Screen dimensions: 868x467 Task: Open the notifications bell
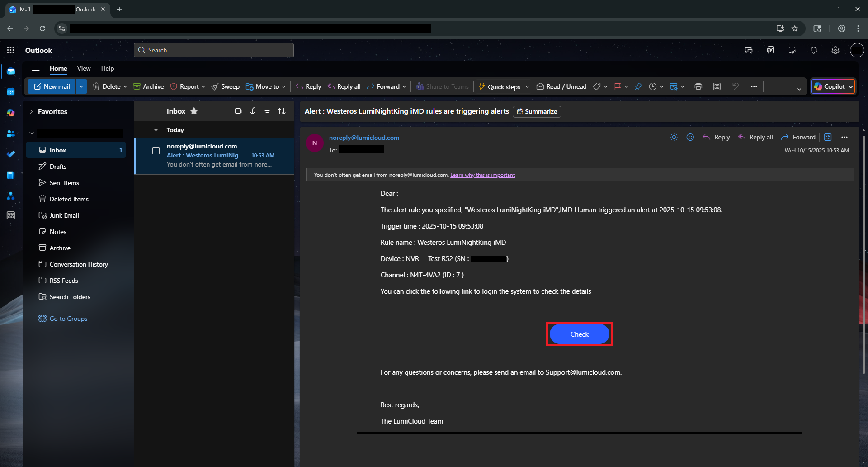(x=813, y=50)
